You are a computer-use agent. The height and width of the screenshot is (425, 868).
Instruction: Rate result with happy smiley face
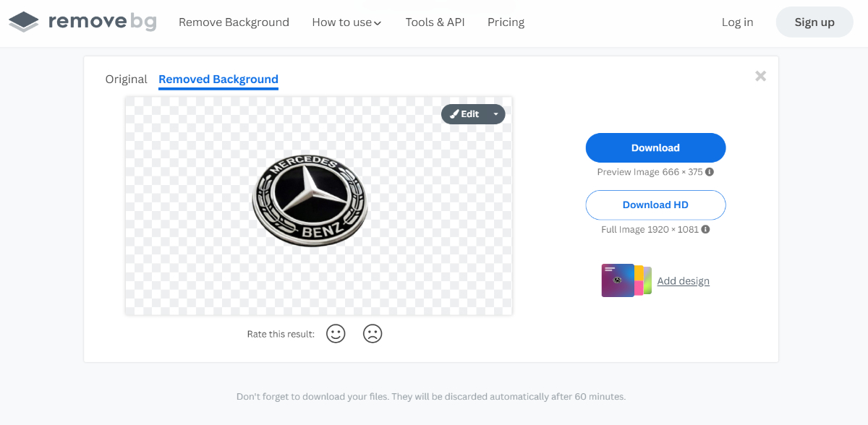click(x=336, y=333)
